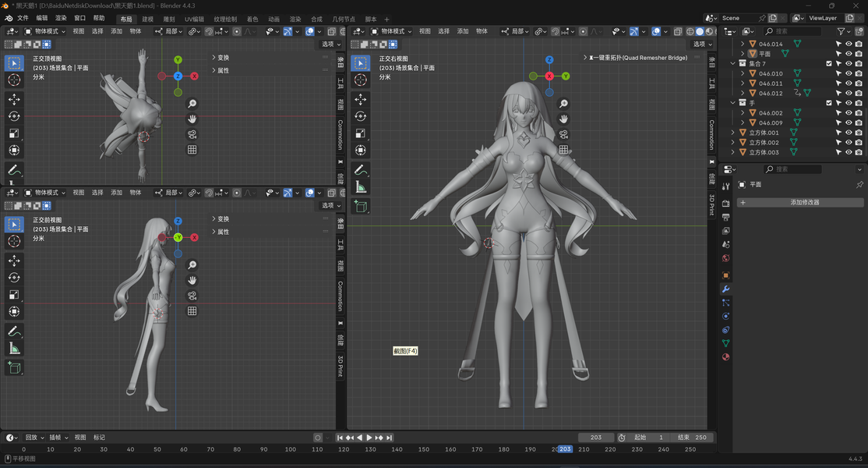Open the green Object Data mesh tab
This screenshot has height=468, width=868.
[725, 343]
